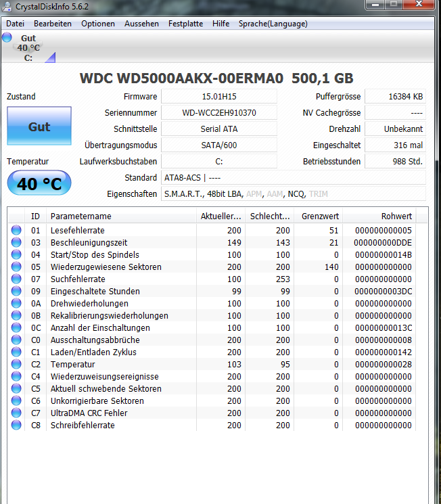Click the Eigenschaften field with S.M.A.R.T.
Image resolution: width=441 pixels, height=504 pixels.
point(294,194)
